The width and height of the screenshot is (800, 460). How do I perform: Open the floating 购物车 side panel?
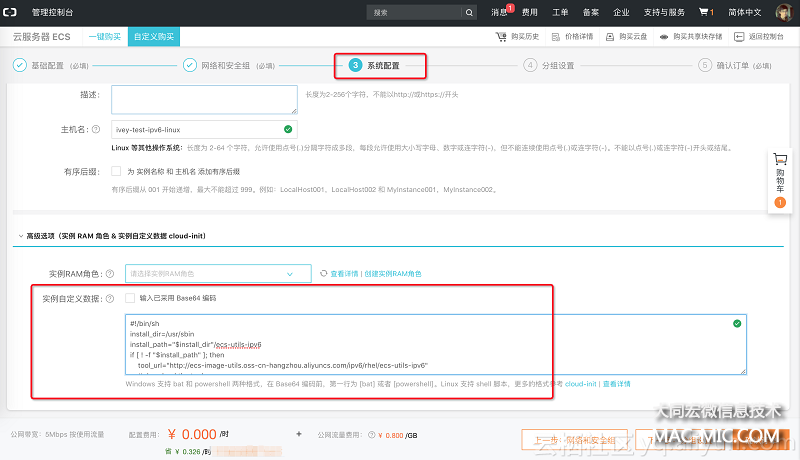pyautogui.click(x=780, y=181)
